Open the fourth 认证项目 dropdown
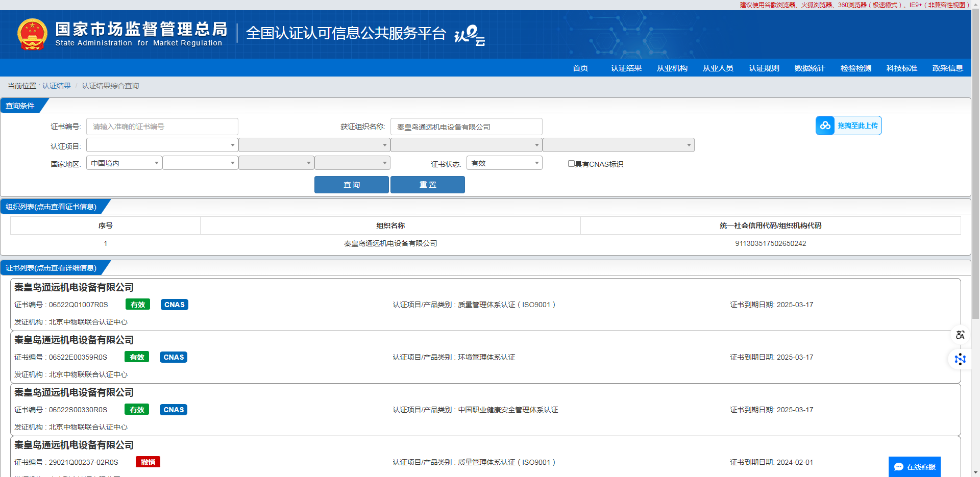The height and width of the screenshot is (477, 980). click(618, 145)
